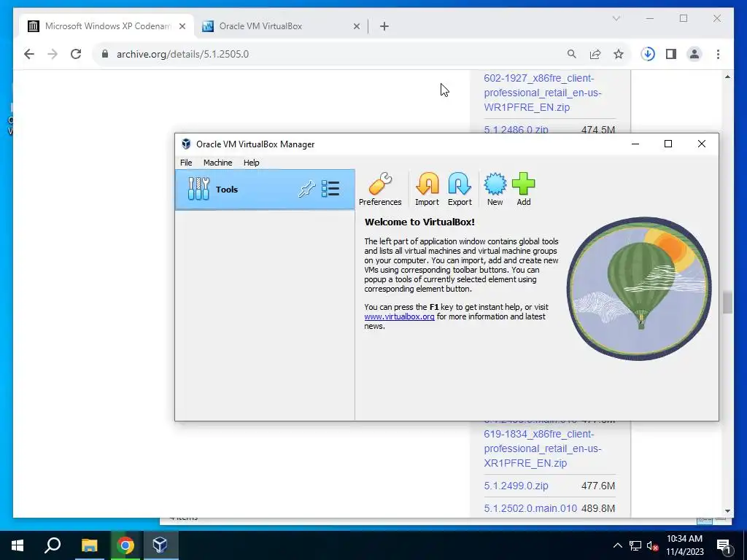
Task: Open VirtualBox Preferences
Action: tap(379, 189)
